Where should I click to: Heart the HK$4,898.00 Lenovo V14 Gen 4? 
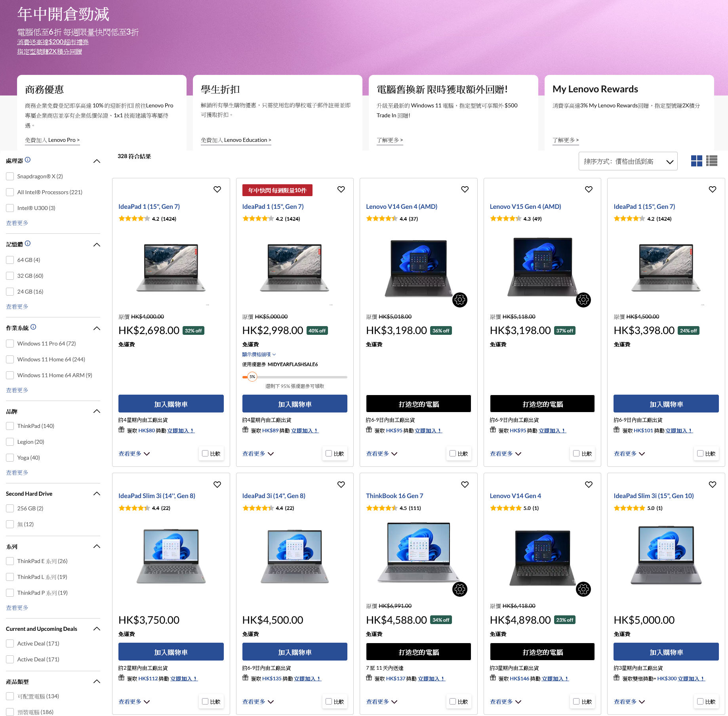coord(589,485)
